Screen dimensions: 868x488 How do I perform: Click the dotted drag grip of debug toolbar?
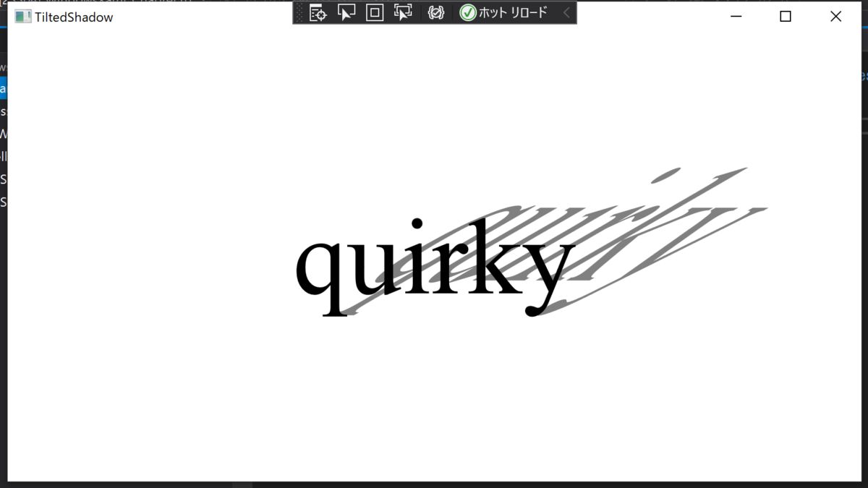click(298, 12)
